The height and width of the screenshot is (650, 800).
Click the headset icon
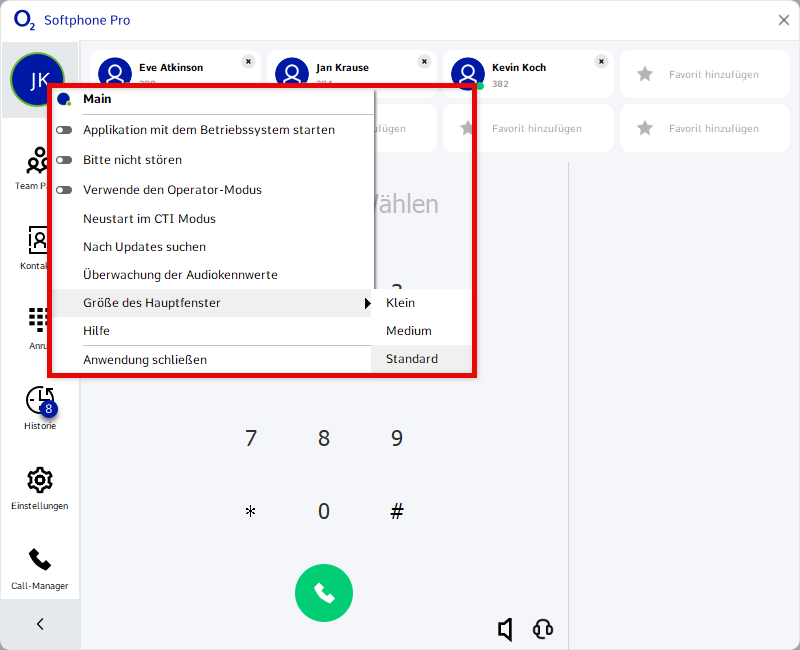click(x=543, y=629)
